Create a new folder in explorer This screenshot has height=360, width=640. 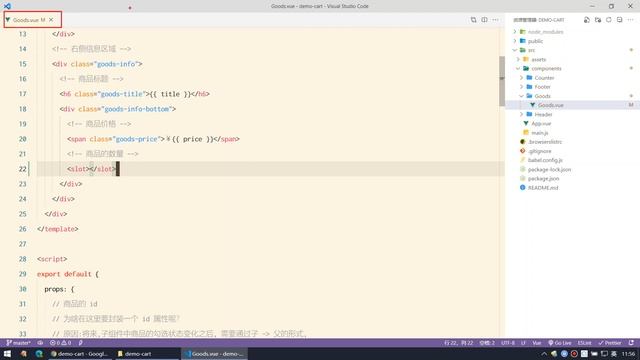click(x=598, y=20)
